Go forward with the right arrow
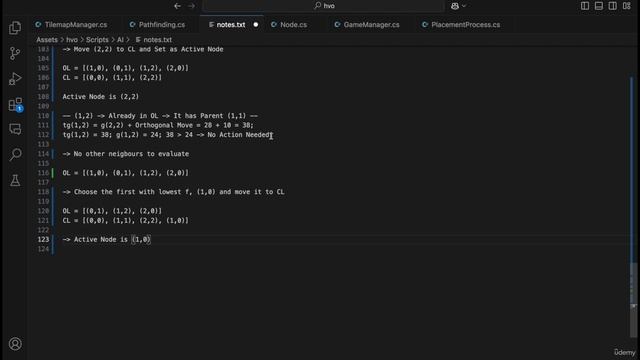Screen dimensions: 640x360 coord(191,6)
